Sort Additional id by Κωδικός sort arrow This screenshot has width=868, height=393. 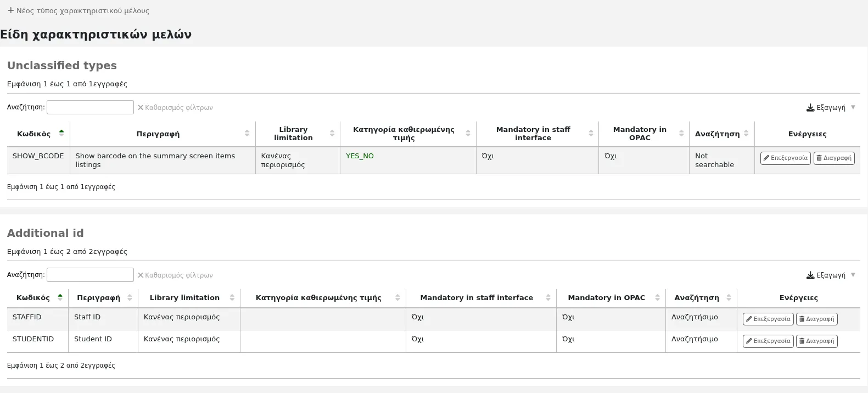[x=60, y=297]
